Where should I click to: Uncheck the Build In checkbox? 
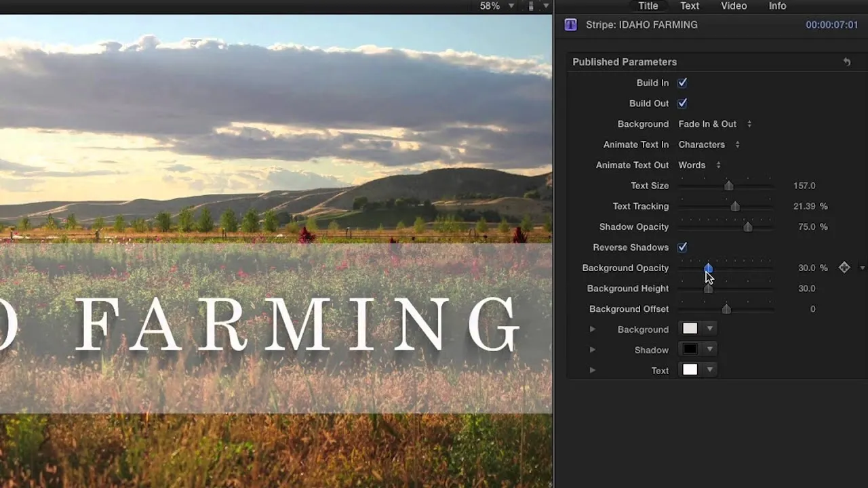tap(682, 83)
